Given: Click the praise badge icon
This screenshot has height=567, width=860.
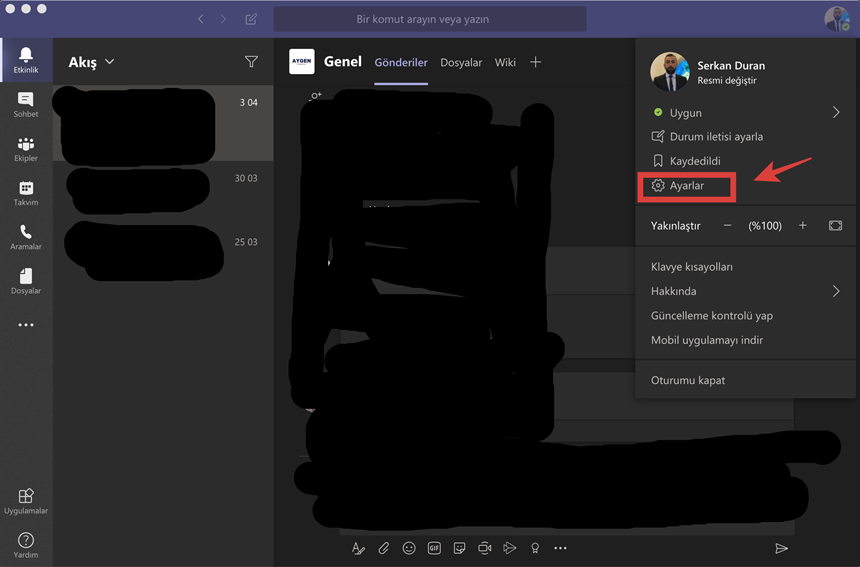Looking at the screenshot, I should click(x=535, y=548).
